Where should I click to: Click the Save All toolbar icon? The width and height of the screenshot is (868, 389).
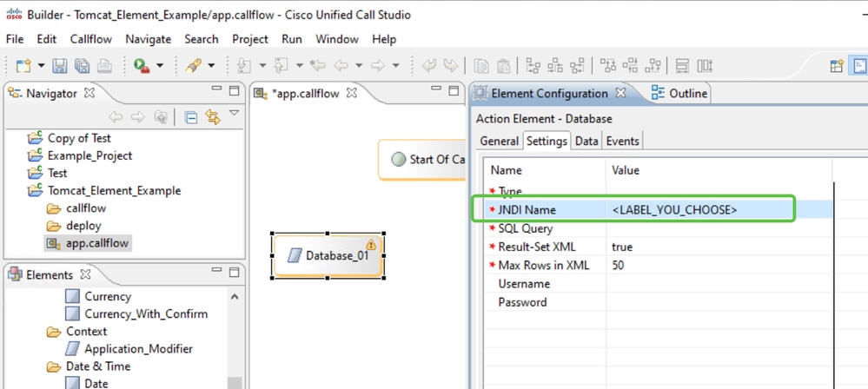[x=82, y=66]
